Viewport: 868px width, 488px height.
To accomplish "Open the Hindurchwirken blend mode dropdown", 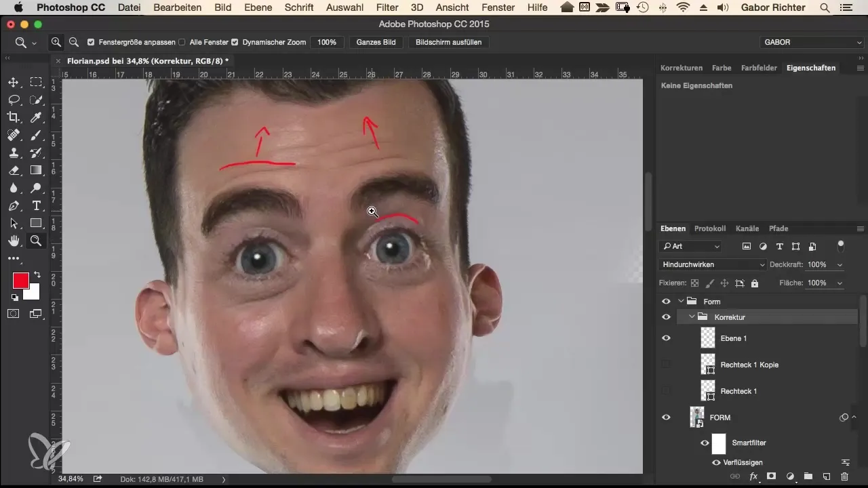I will tap(713, 264).
